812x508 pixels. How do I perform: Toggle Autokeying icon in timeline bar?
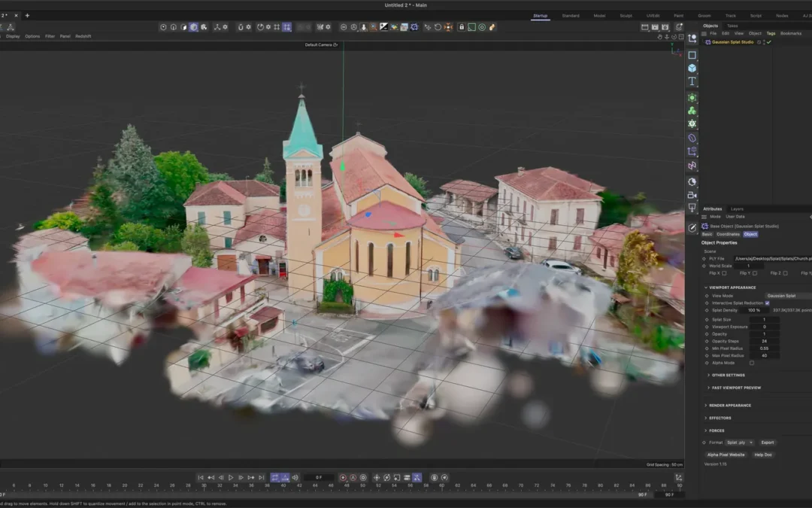tap(353, 477)
